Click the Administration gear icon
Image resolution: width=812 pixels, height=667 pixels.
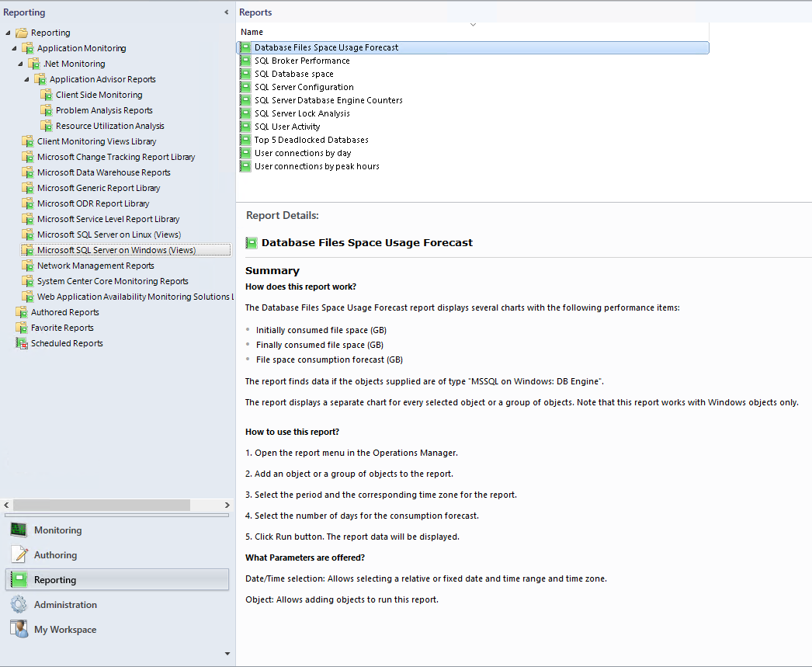(19, 604)
